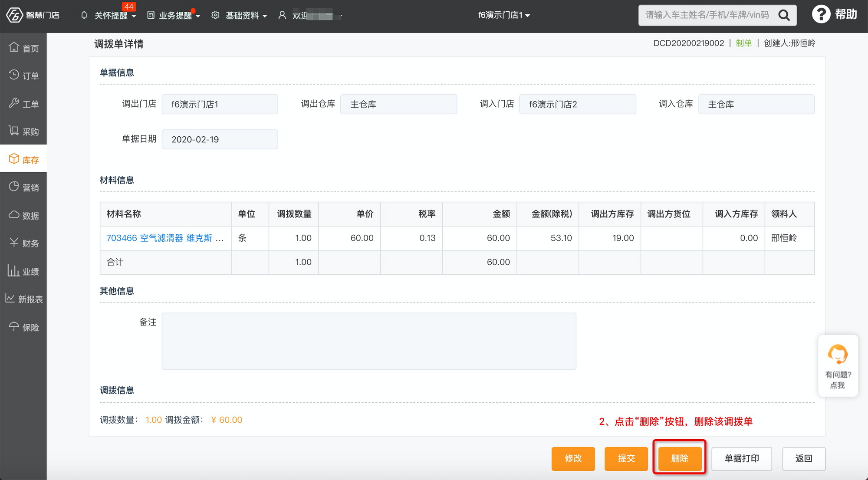Expand the 关怀提醒 dropdown menu
868x480 pixels.
[x=134, y=16]
